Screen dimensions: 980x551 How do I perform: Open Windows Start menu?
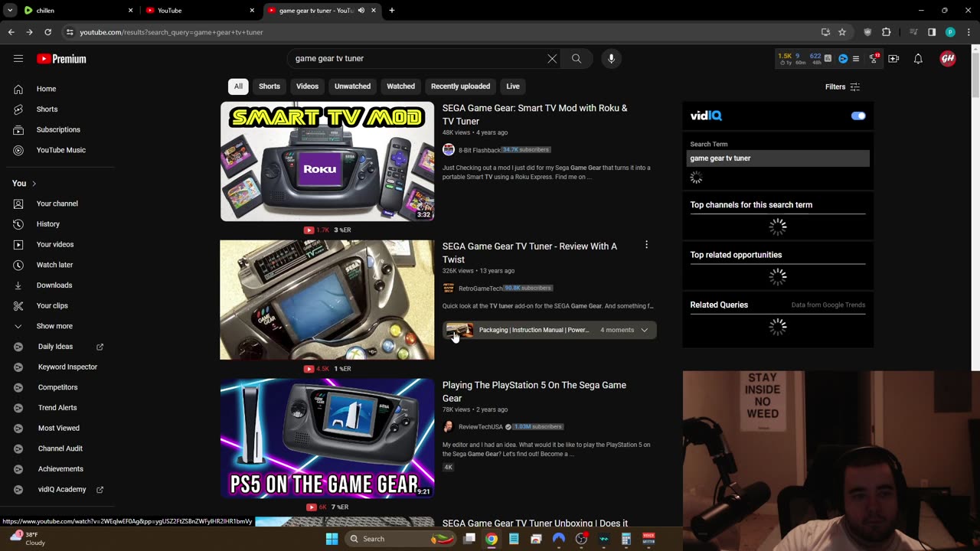tap(332, 539)
